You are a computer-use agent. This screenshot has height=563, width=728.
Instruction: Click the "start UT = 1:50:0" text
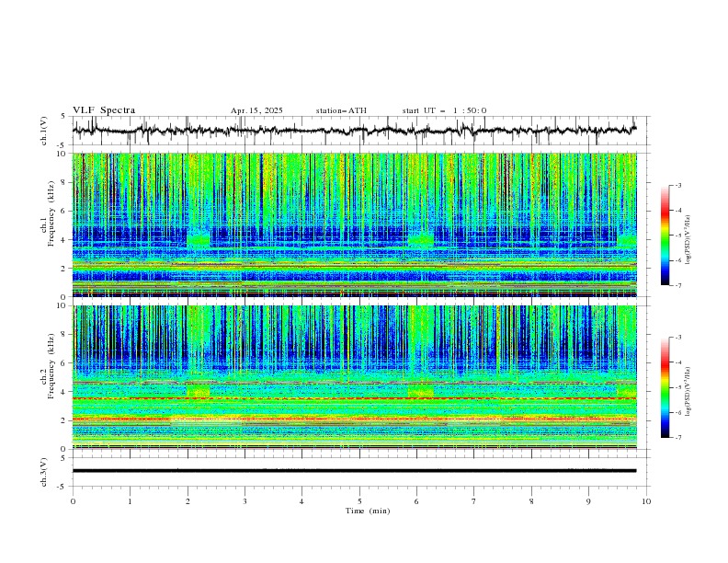tap(444, 110)
